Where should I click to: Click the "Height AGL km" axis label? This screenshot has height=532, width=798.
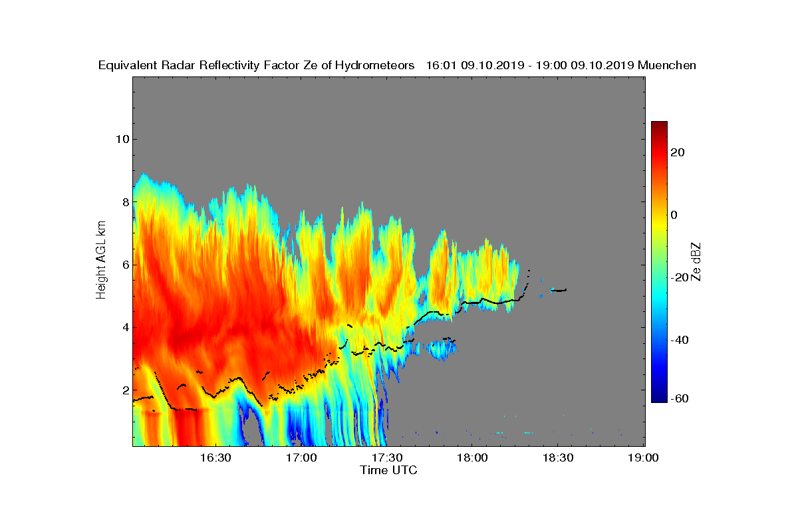click(x=101, y=260)
